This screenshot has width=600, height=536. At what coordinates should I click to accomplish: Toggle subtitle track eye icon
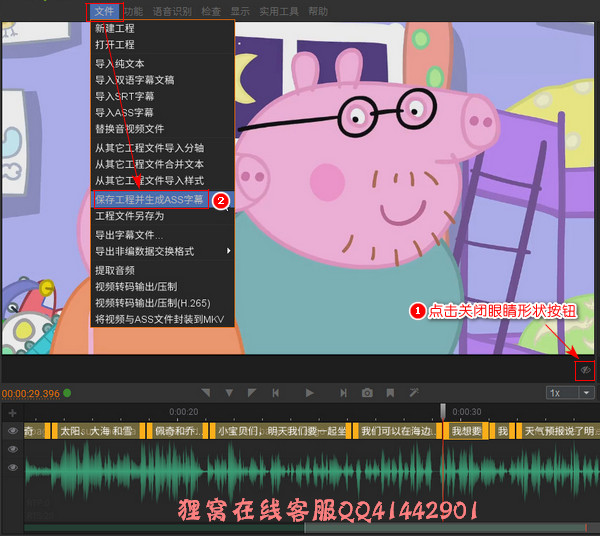tap(13, 431)
